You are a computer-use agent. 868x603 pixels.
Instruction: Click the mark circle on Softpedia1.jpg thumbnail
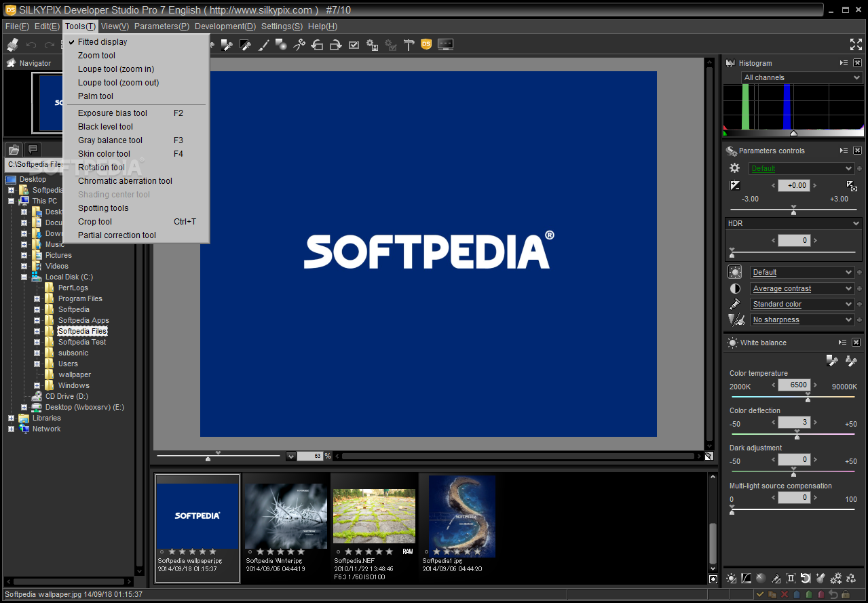[426, 551]
